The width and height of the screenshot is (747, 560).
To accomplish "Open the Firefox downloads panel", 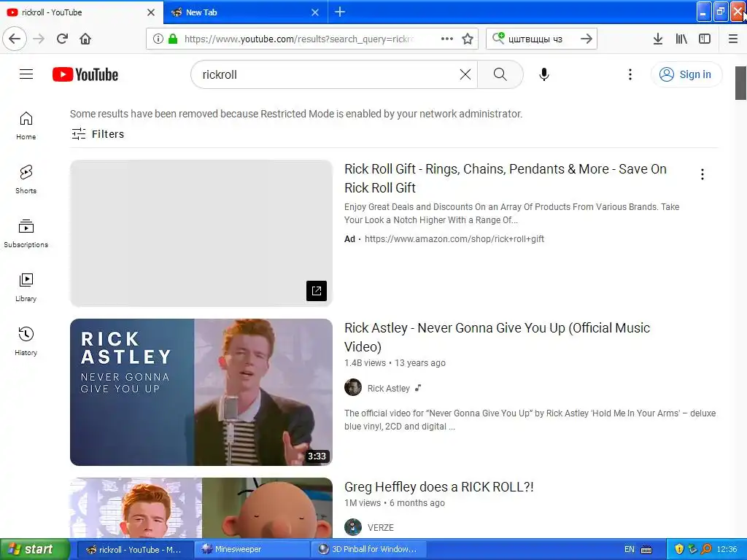I will pos(658,39).
